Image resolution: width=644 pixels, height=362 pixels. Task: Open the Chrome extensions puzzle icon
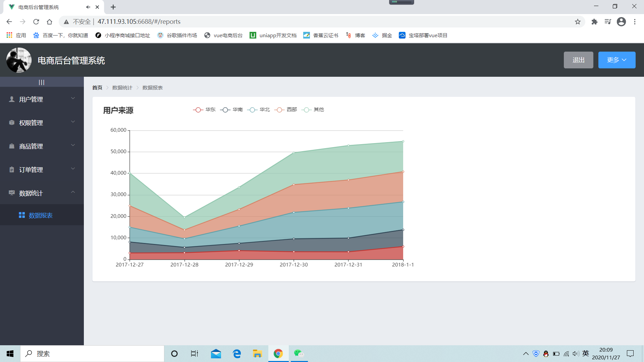pos(594,22)
